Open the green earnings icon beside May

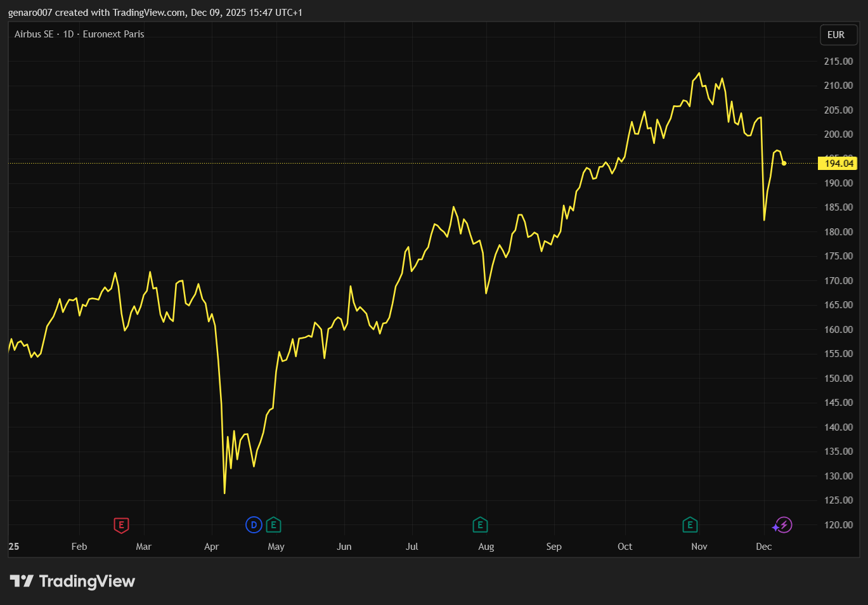click(273, 525)
